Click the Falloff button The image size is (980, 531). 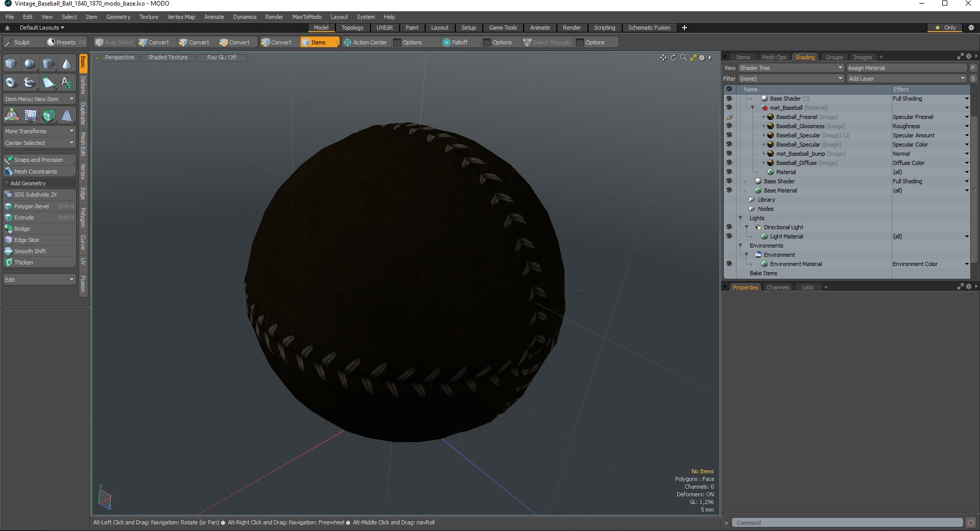pos(455,42)
